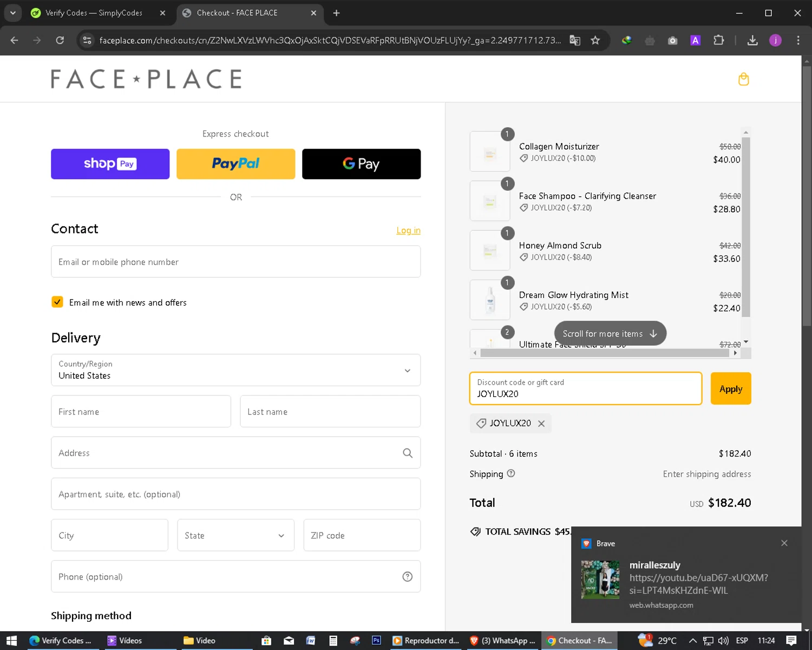812x650 pixels.
Task: Open the WhatsApp taskbar window
Action: (x=502, y=641)
